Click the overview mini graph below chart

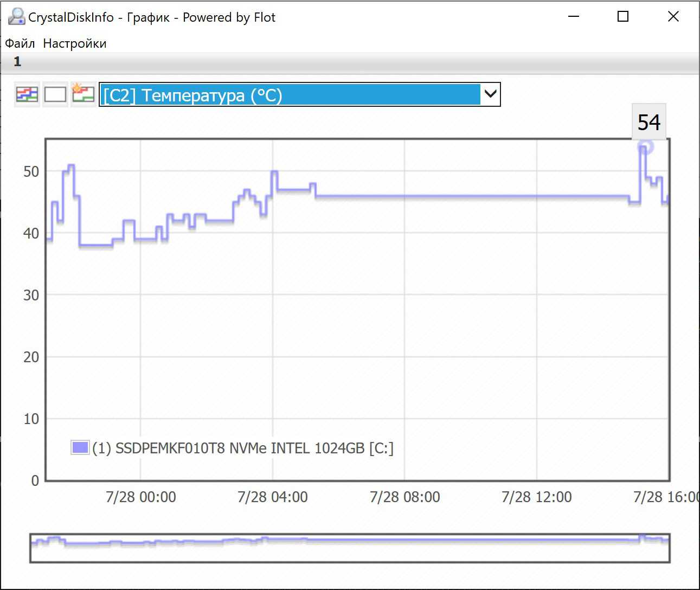point(350,548)
